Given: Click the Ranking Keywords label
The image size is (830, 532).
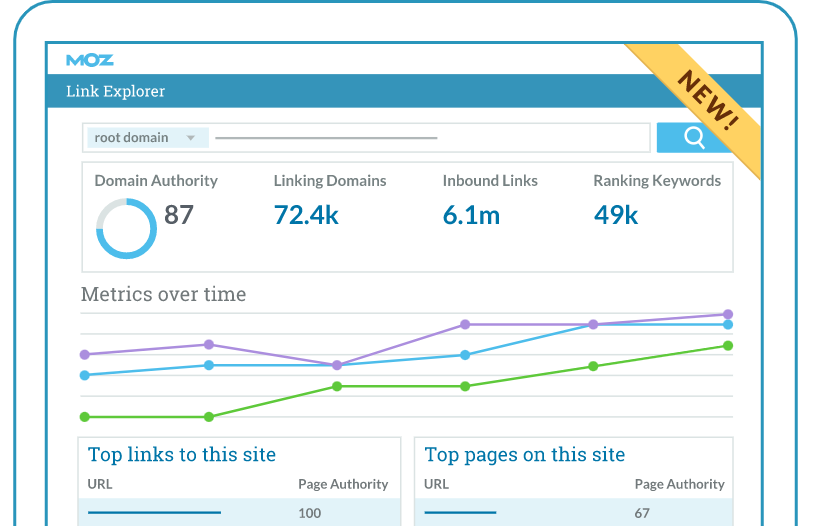Looking at the screenshot, I should [x=657, y=181].
